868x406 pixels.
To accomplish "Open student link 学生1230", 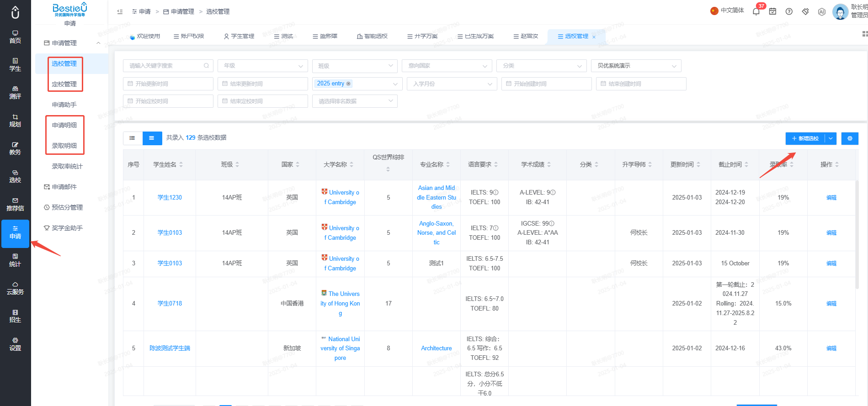I will click(170, 197).
